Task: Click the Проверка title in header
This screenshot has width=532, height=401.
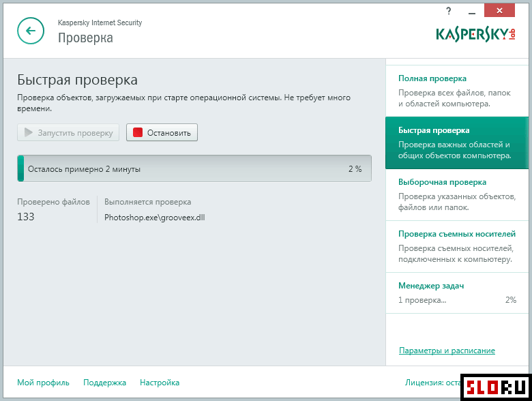Action: tap(85, 38)
